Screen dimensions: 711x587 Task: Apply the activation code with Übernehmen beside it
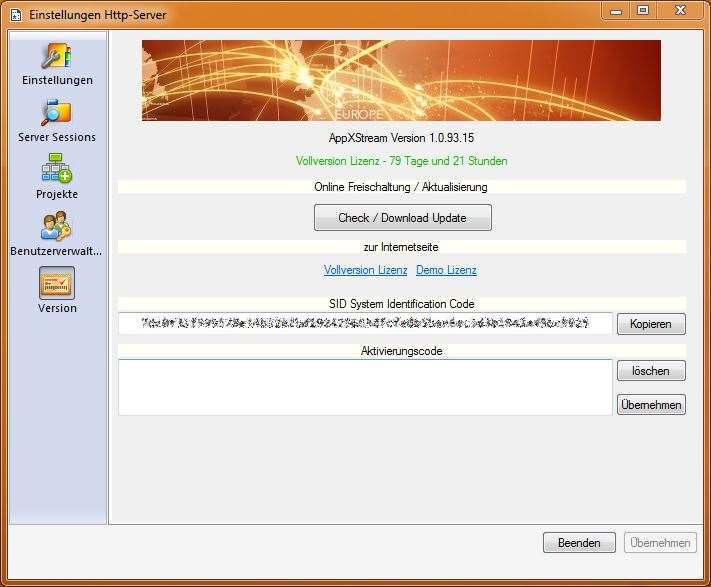point(651,405)
